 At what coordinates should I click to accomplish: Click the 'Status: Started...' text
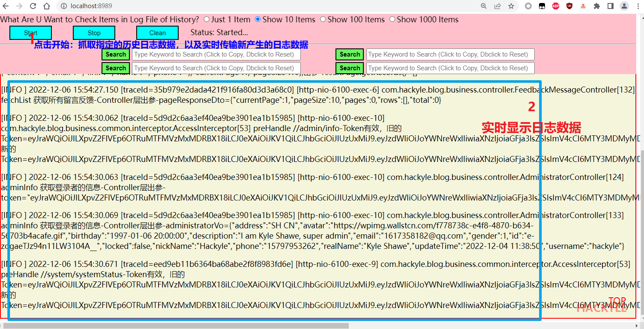[219, 32]
